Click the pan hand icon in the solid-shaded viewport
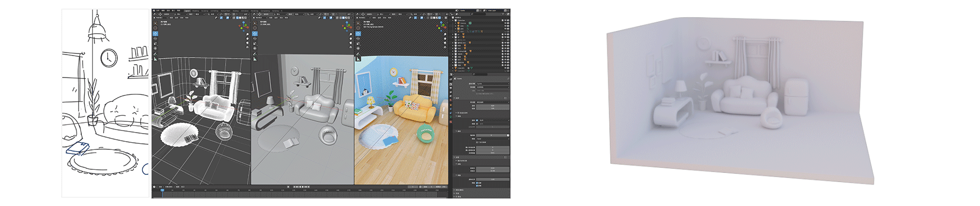This screenshot has height=206, width=980. [x=351, y=39]
